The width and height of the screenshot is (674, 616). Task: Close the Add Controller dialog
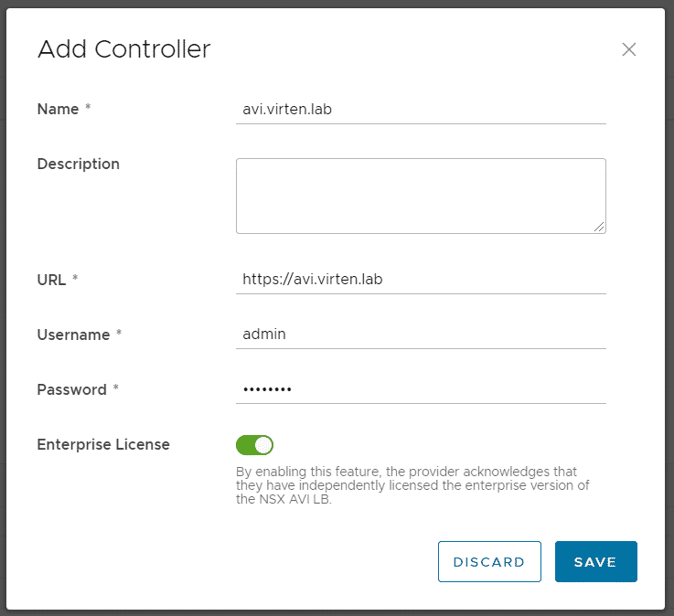(x=629, y=49)
